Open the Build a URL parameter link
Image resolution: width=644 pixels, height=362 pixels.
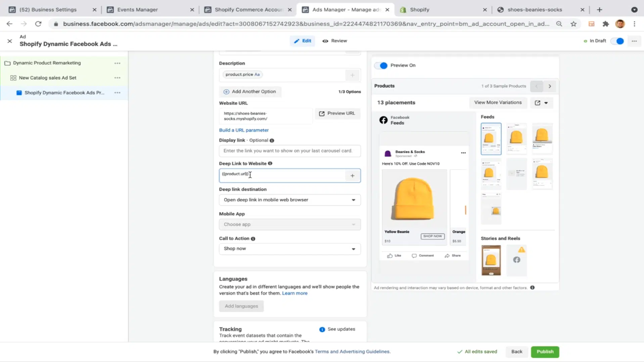tap(244, 130)
